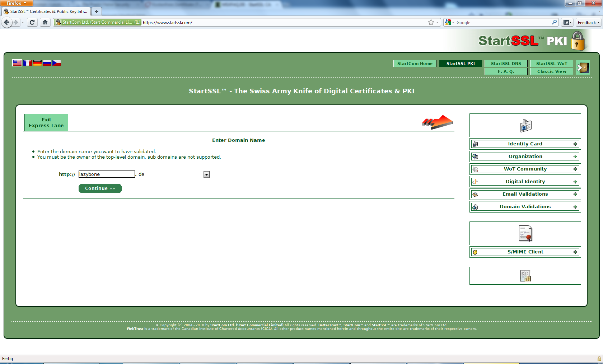Click the Continue button
The width and height of the screenshot is (603, 364).
coord(100,188)
